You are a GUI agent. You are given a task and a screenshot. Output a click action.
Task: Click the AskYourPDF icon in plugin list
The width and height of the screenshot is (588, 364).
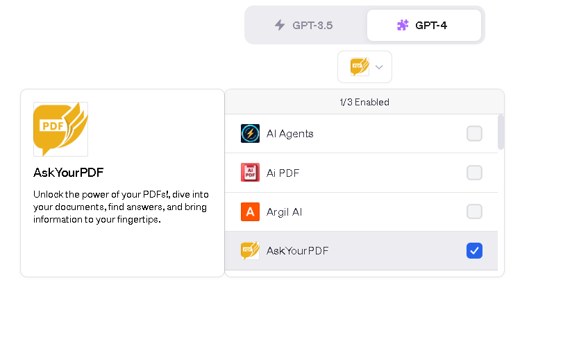point(250,250)
